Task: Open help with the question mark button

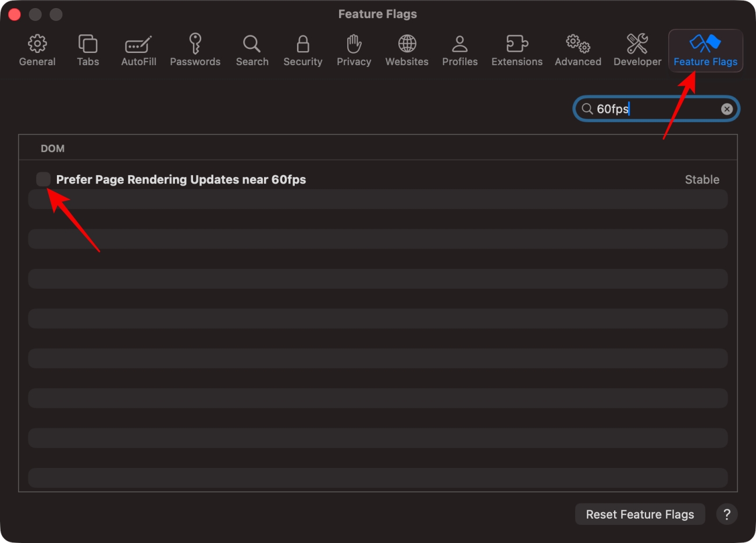Action: click(727, 514)
